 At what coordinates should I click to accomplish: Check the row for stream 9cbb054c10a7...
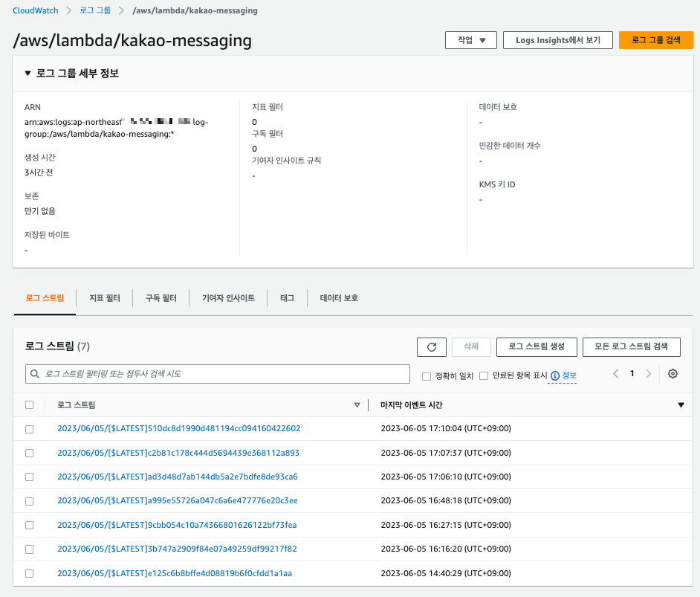30,525
